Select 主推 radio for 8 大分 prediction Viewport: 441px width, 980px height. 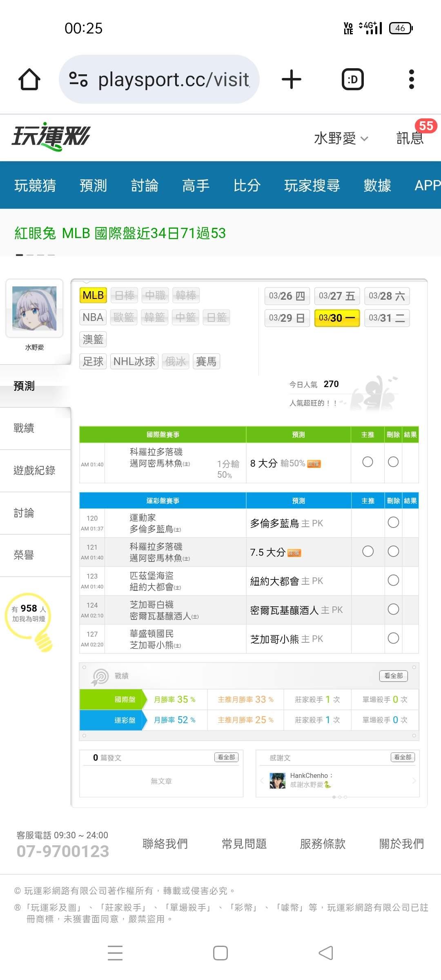(x=367, y=462)
